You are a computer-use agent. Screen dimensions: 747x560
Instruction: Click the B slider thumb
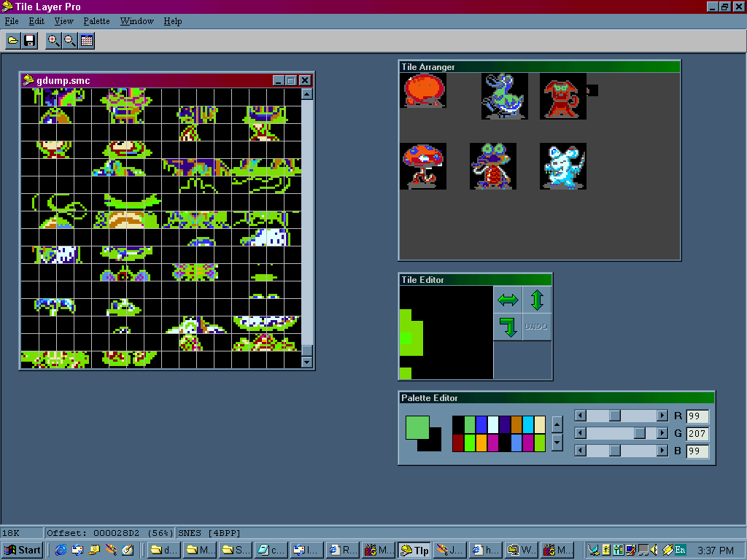615,451
